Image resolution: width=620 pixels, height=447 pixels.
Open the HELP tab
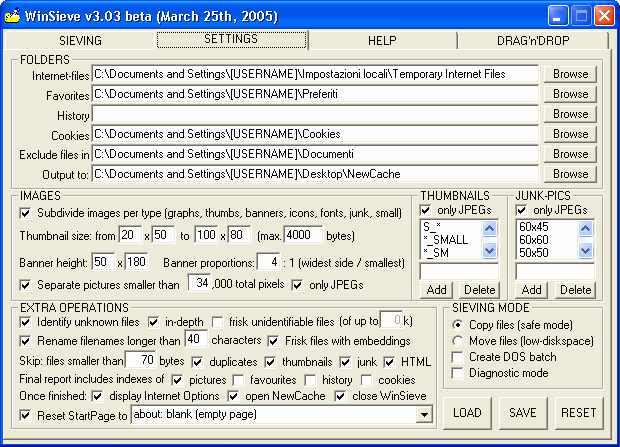click(x=382, y=40)
